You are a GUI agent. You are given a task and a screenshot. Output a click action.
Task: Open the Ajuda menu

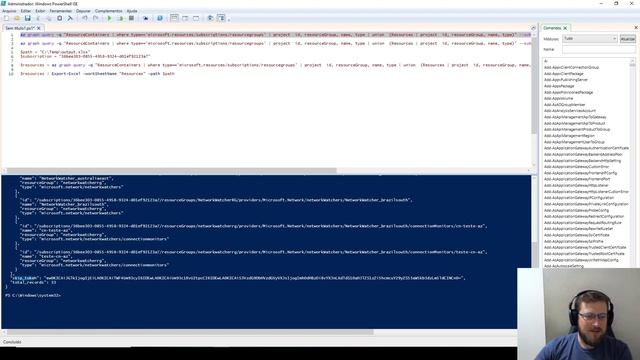pos(132,11)
